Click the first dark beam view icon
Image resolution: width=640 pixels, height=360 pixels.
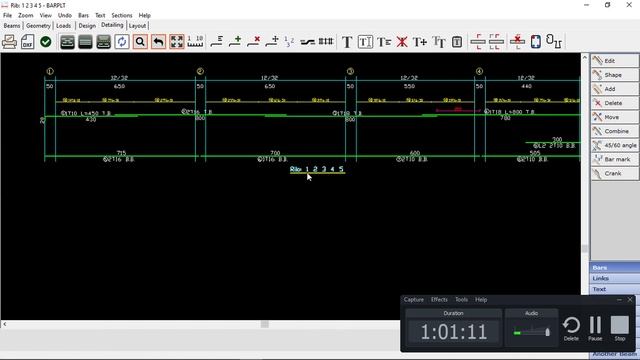(x=67, y=42)
